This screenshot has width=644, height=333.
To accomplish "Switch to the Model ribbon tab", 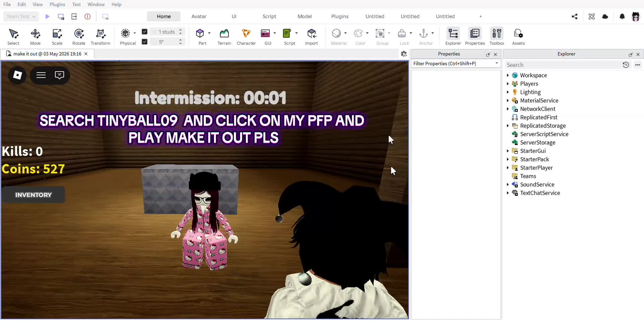I will click(x=305, y=16).
